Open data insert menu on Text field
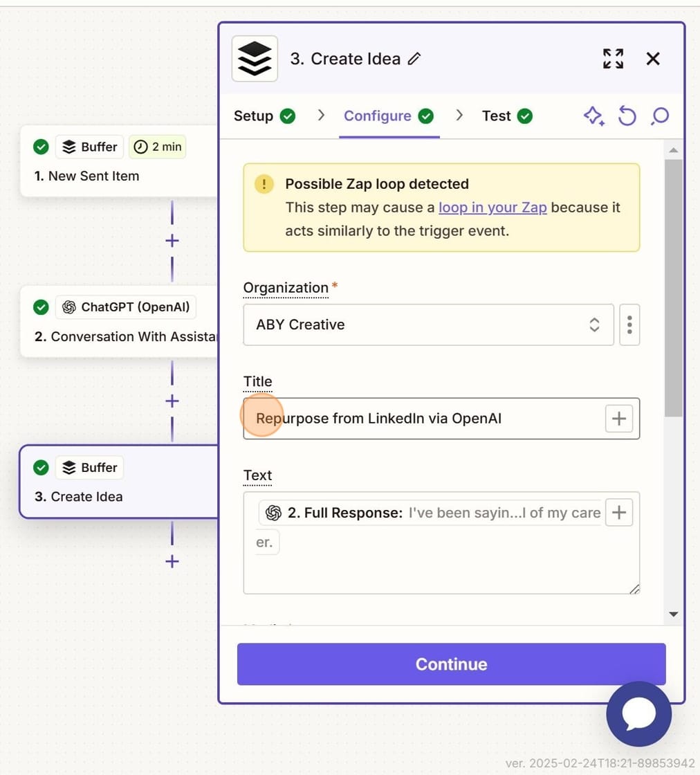Image resolution: width=700 pixels, height=775 pixels. 619,512
